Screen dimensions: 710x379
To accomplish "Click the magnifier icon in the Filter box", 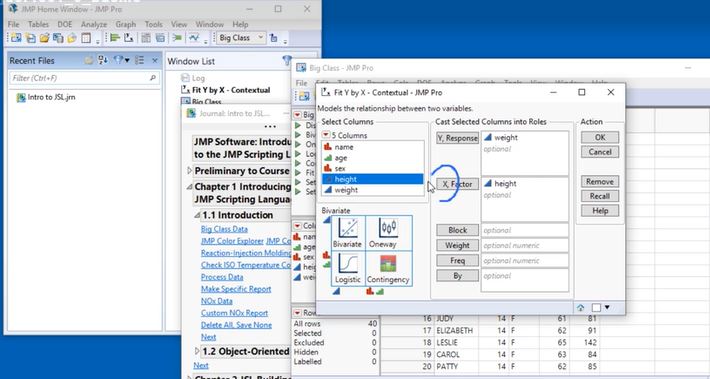I will tap(153, 78).
